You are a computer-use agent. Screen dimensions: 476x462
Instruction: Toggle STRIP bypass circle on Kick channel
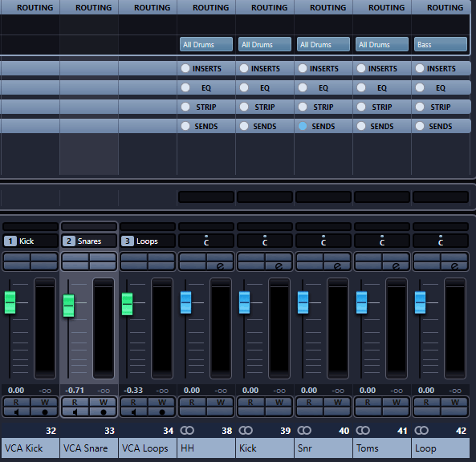pyautogui.click(x=244, y=107)
